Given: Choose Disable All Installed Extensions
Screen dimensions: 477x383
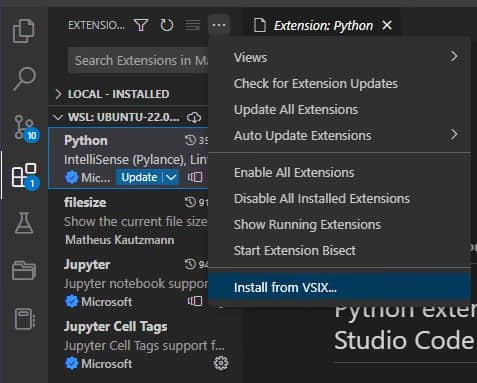Looking at the screenshot, I should [x=339, y=199].
